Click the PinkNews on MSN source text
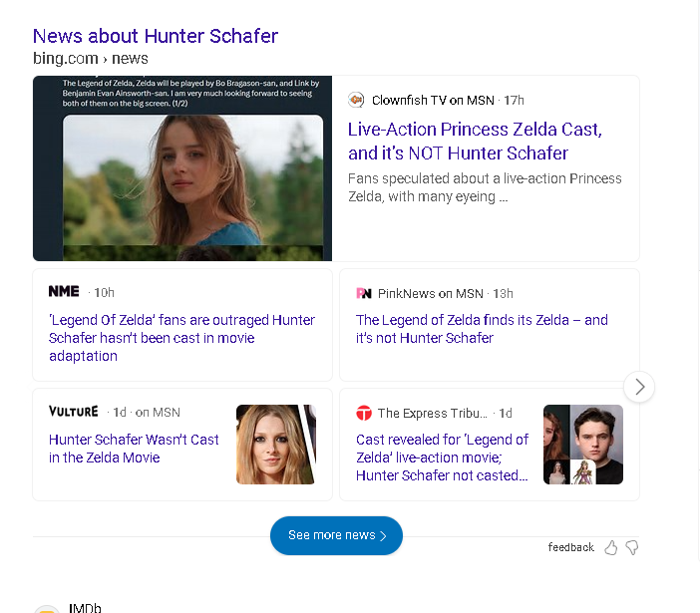 [431, 294]
